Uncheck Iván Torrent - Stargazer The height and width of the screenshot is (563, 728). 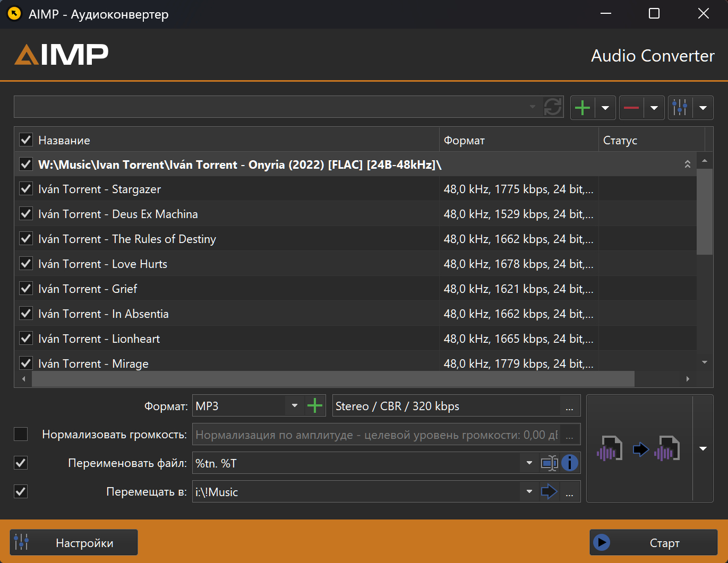coord(26,188)
